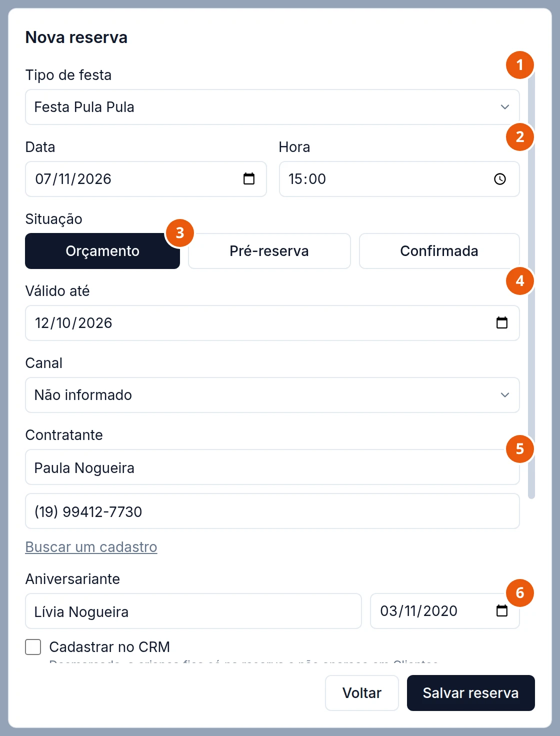Select the Pré-reserva situation
Image resolution: width=560 pixels, height=736 pixels.
click(x=269, y=251)
